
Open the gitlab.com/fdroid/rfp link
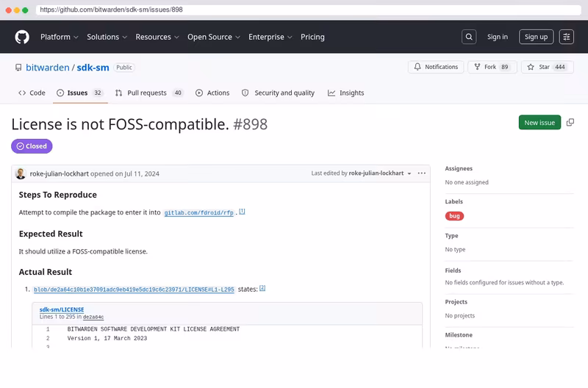click(198, 213)
